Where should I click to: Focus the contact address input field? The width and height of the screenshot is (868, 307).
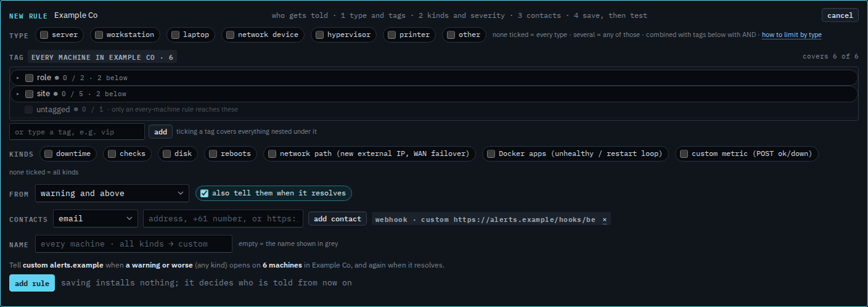[223, 218]
